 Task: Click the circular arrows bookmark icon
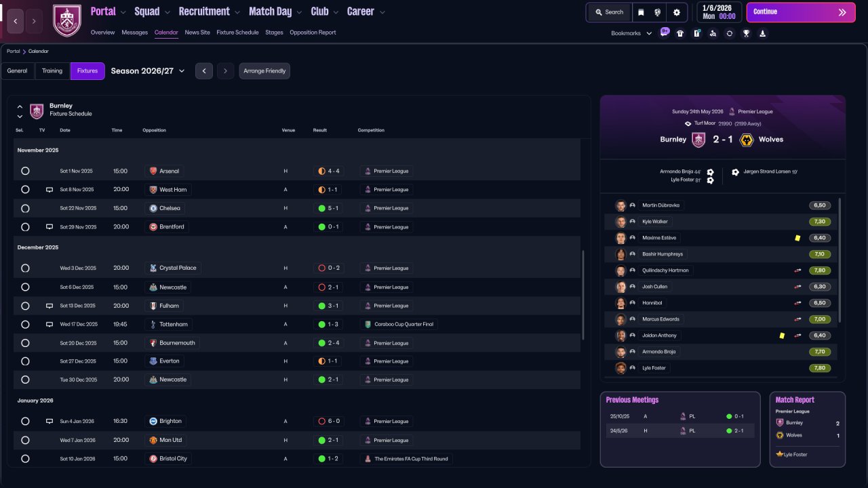pos(730,33)
